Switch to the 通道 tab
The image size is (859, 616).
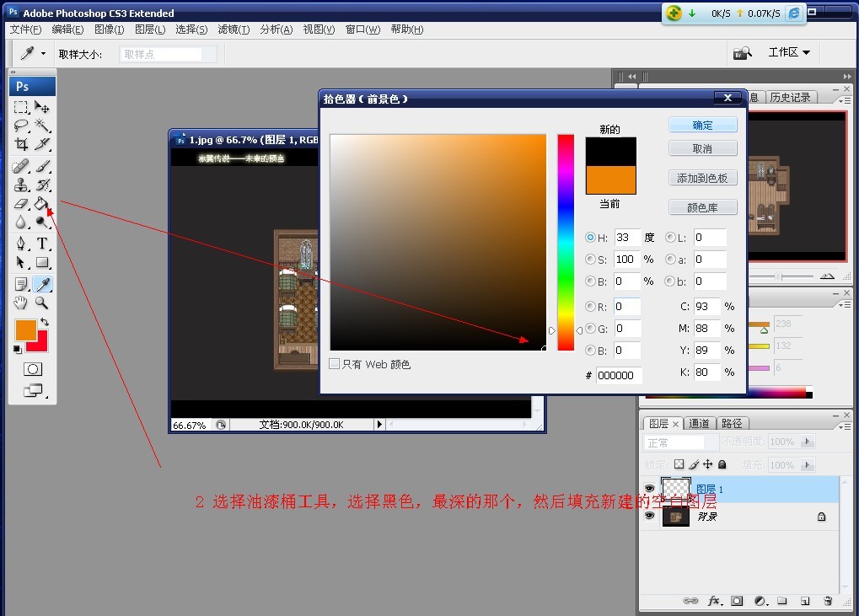click(699, 424)
